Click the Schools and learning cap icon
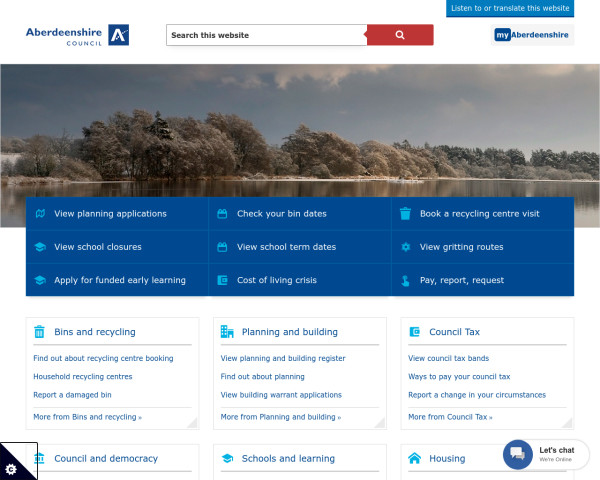 tap(227, 458)
